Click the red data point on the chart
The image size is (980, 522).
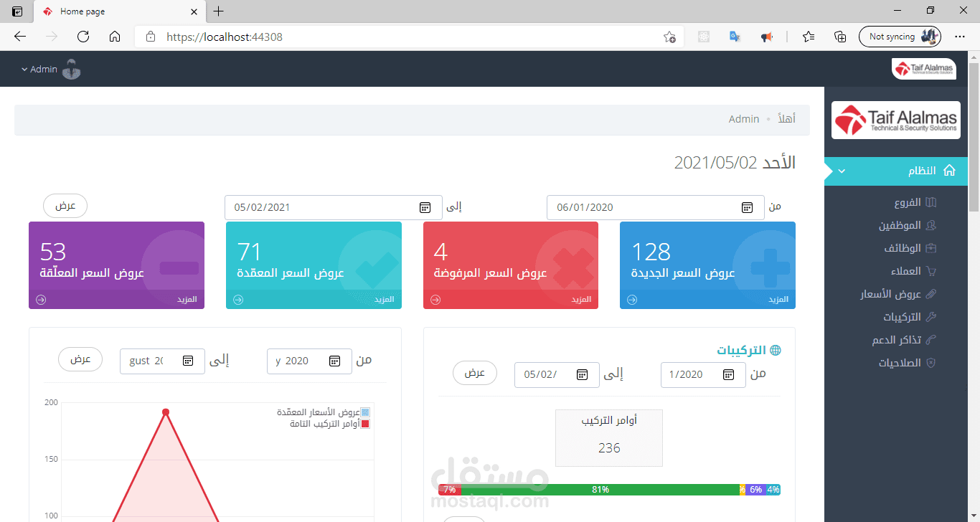(x=166, y=412)
